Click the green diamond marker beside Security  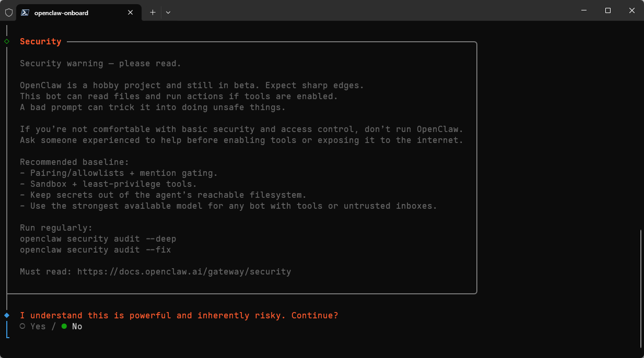click(x=7, y=41)
